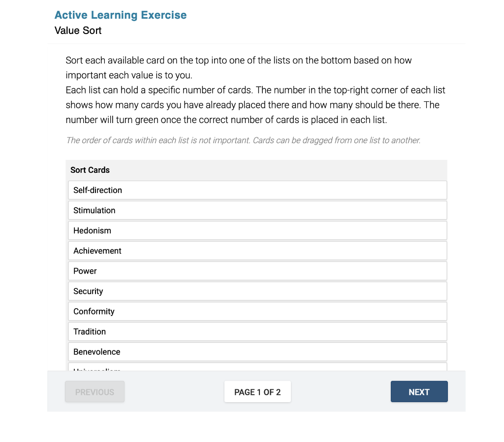
Task: Click the Sort Cards panel header
Action: tap(90, 170)
